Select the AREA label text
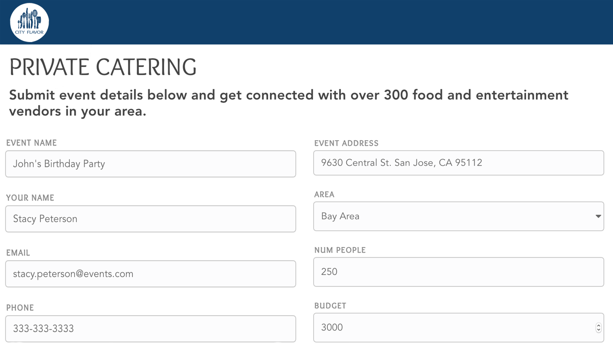The height and width of the screenshot is (364, 613). (x=324, y=194)
